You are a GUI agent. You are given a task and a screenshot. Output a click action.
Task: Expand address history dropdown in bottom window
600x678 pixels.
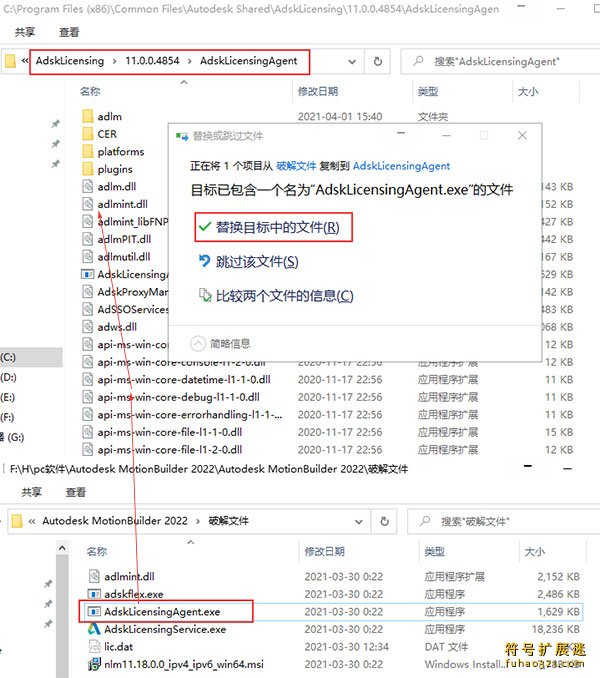(359, 521)
